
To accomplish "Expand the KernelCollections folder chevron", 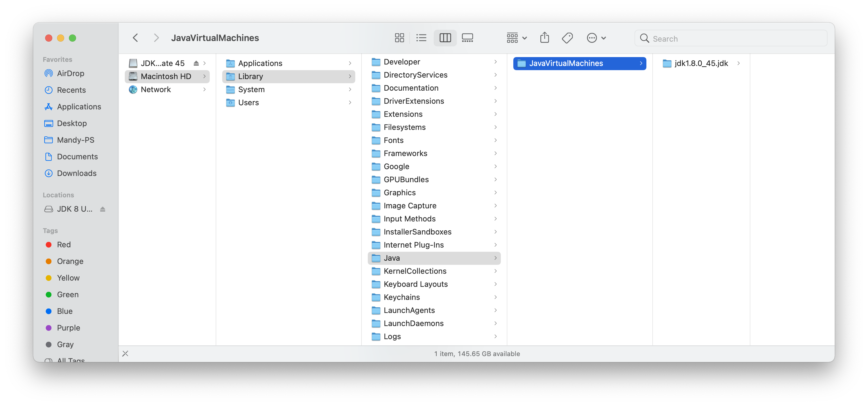I will [x=495, y=271].
